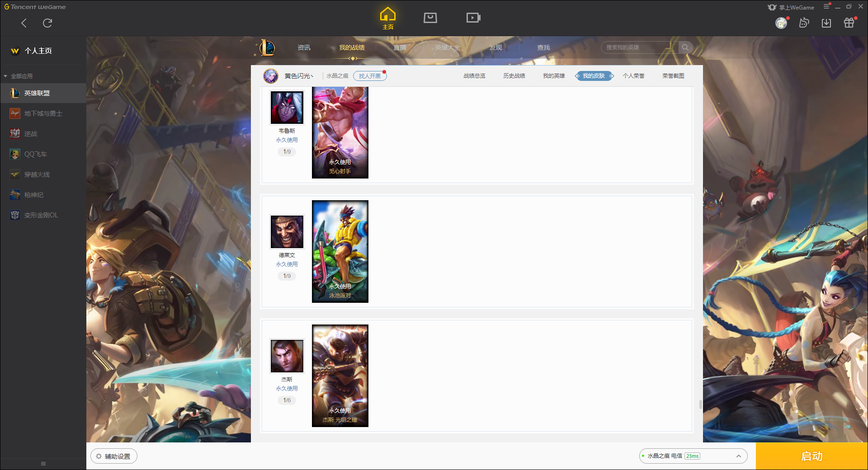Click the League of Legends logo
The image size is (868, 470).
(x=267, y=47)
